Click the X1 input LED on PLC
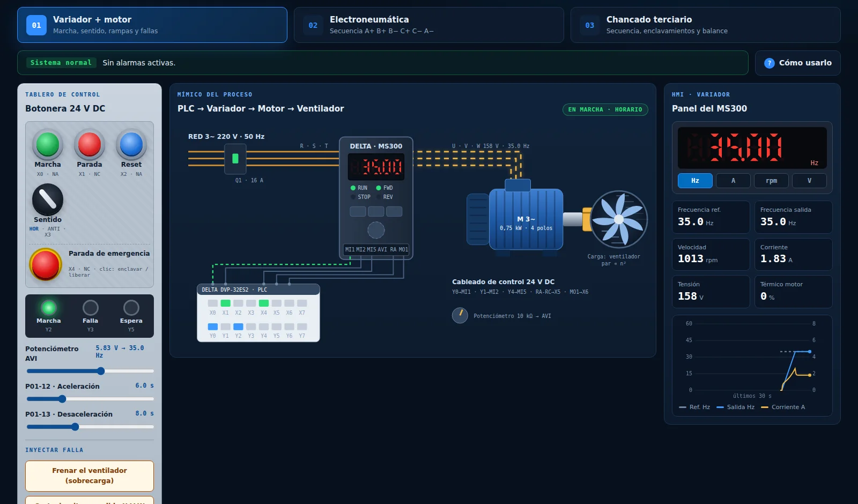This screenshot has height=504, width=858. (x=225, y=303)
